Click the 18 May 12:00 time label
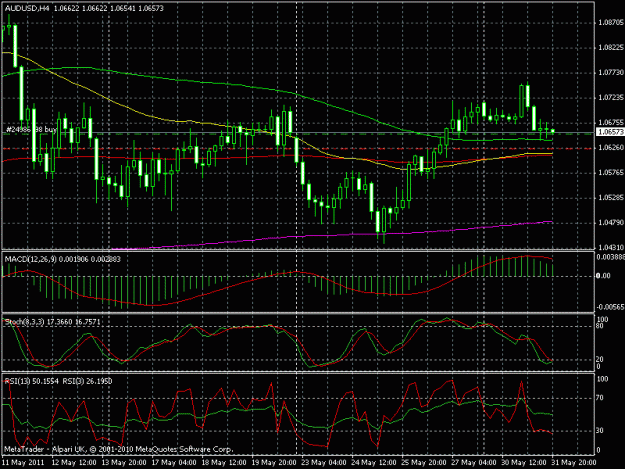625x469 pixels. [224, 463]
